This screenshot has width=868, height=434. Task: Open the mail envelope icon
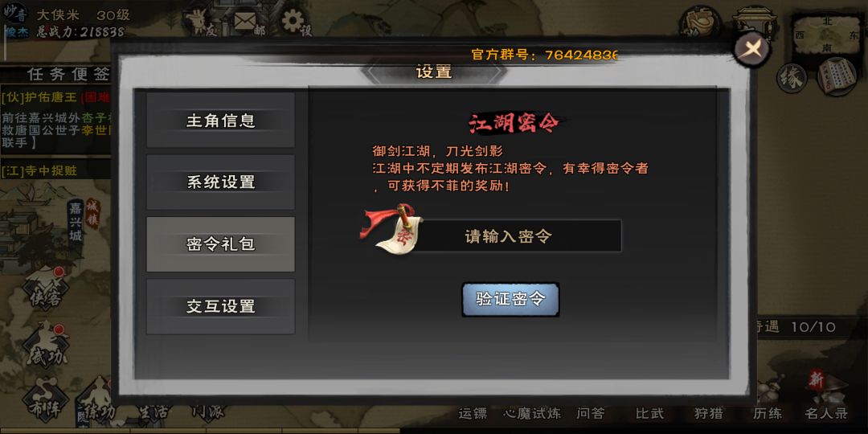[x=244, y=21]
